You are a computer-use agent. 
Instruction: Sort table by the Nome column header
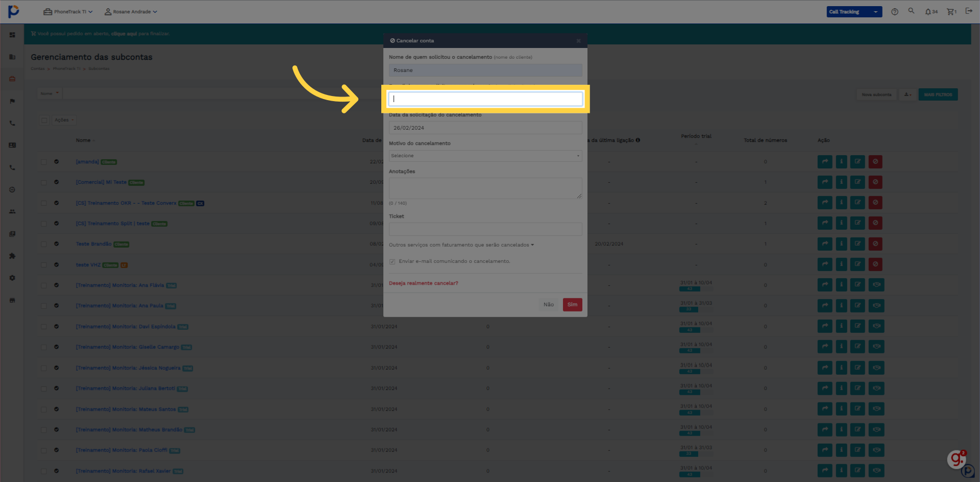[83, 140]
